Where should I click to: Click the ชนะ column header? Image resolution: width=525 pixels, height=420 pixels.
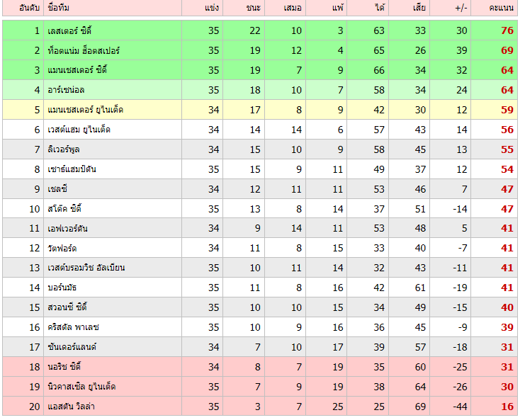pos(254,8)
